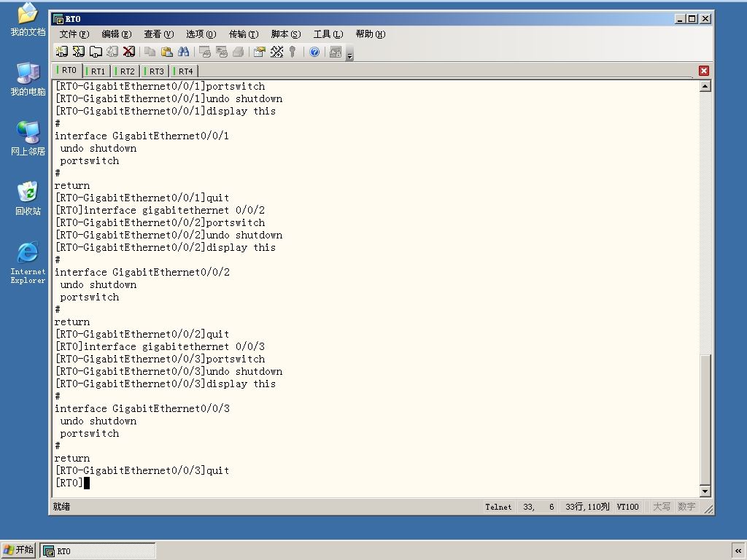Switch to the RT0 tab
Viewport: 747px width, 560px height.
66,70
